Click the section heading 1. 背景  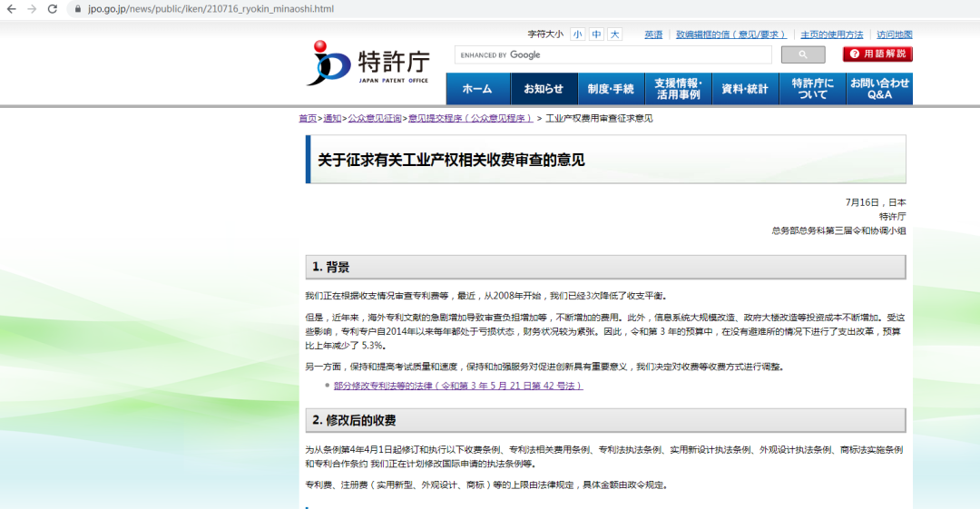click(330, 267)
